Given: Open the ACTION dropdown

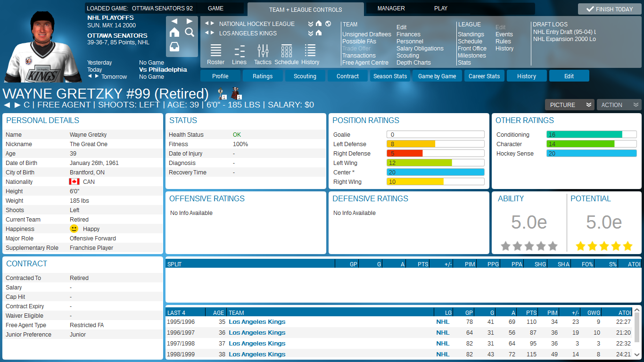Looking at the screenshot, I should point(619,105).
